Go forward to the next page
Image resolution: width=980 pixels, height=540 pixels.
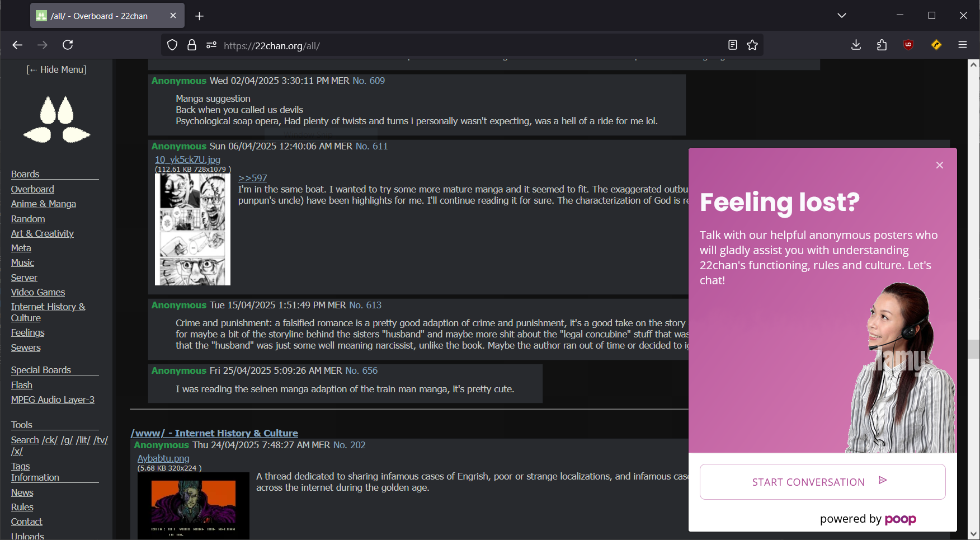[x=43, y=45]
